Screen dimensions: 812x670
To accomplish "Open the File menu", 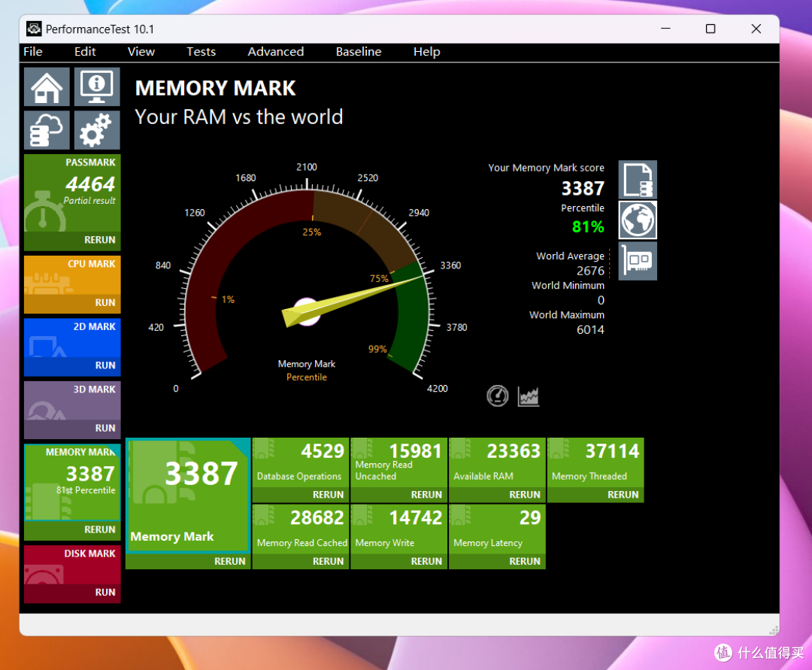I will 32,52.
